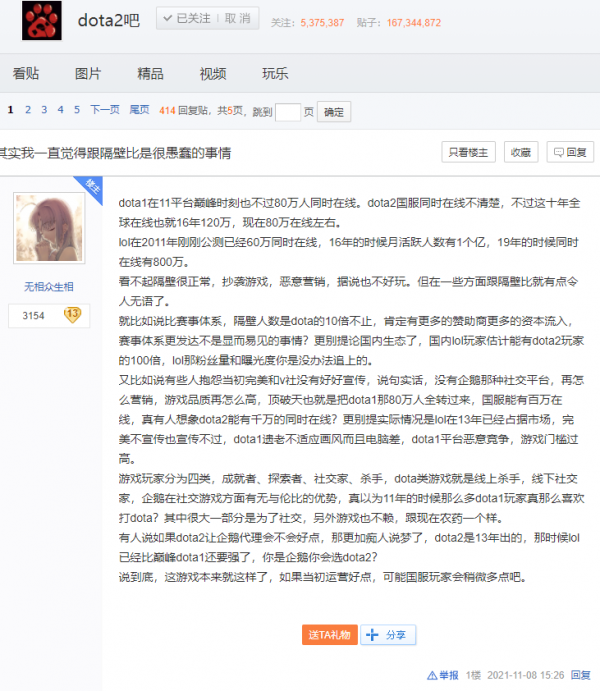Click the follower count 5,375,387
This screenshot has height=691, width=600.
pos(322,23)
